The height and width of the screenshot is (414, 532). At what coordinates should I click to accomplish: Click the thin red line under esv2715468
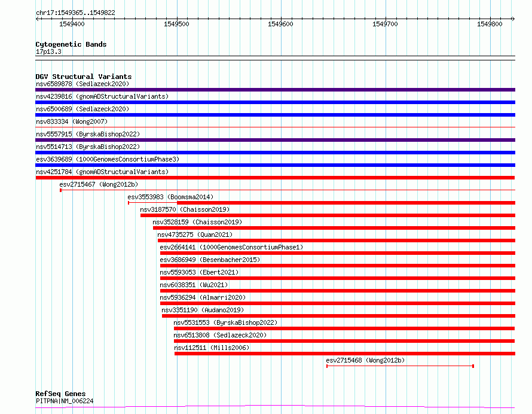pyautogui.click(x=400, y=366)
